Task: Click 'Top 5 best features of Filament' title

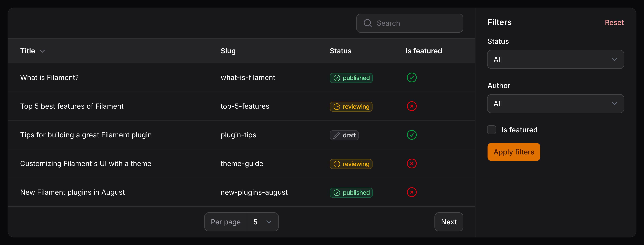Action: point(72,106)
